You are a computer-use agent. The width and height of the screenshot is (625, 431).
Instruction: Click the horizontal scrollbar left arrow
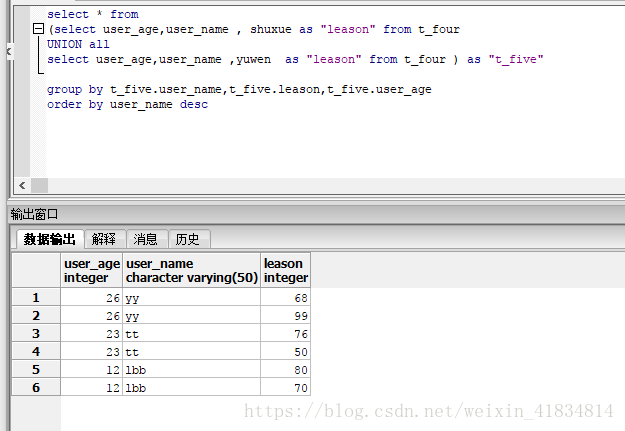(x=22, y=185)
